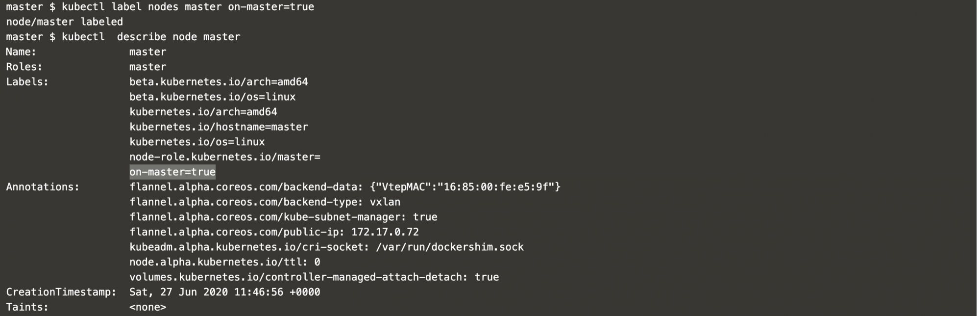
Task: Click the highlighted on-master=true label
Action: point(172,172)
